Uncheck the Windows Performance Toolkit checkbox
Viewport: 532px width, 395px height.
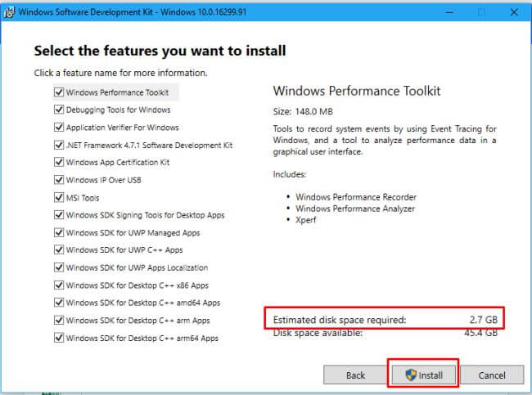(59, 92)
